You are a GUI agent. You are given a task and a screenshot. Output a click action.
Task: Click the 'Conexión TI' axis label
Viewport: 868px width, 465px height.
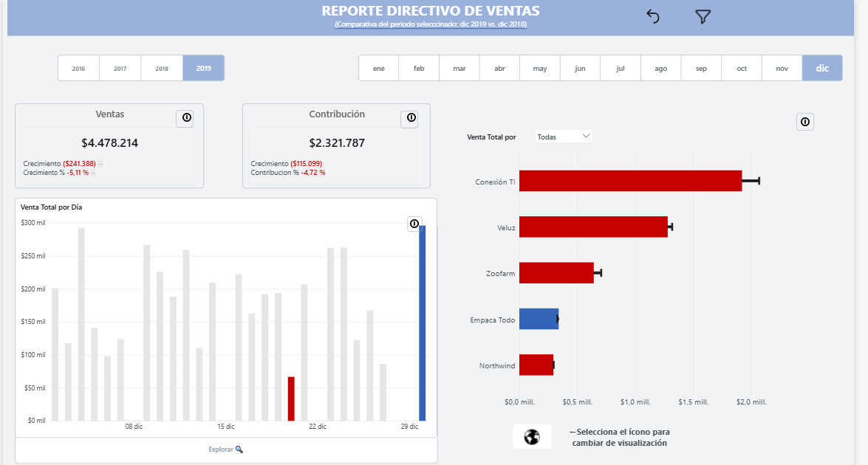[495, 182]
